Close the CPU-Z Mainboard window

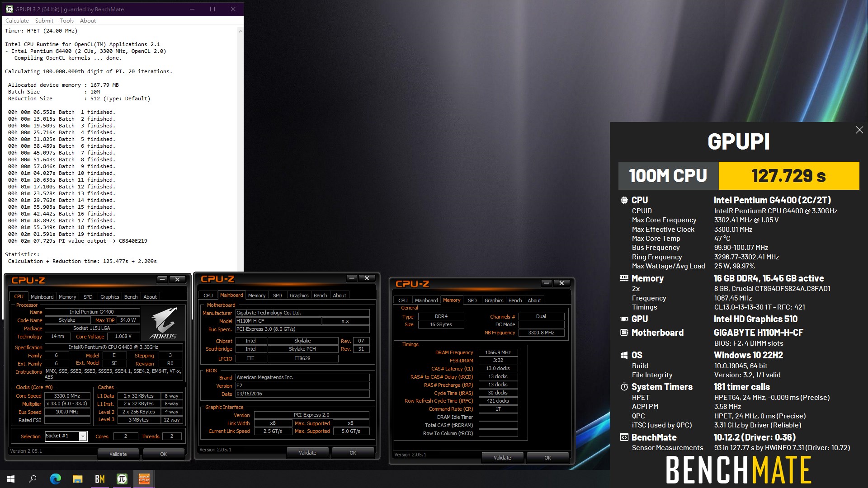click(x=367, y=278)
